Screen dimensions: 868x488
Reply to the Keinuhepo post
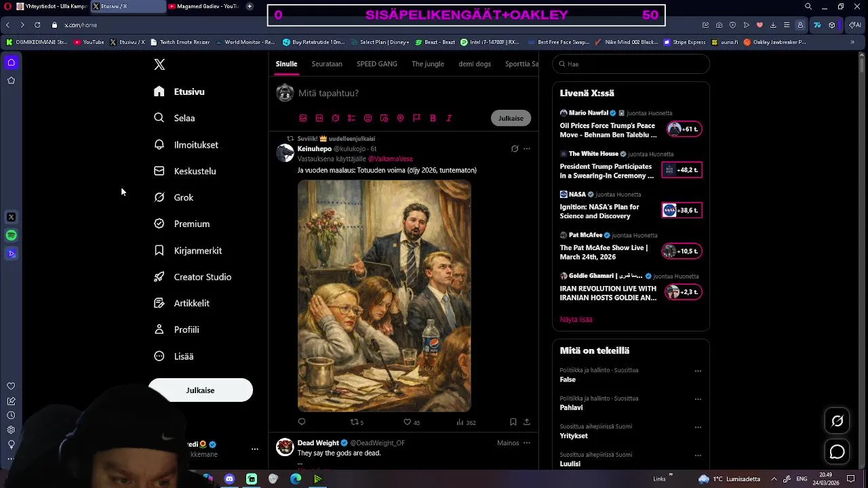point(302,422)
